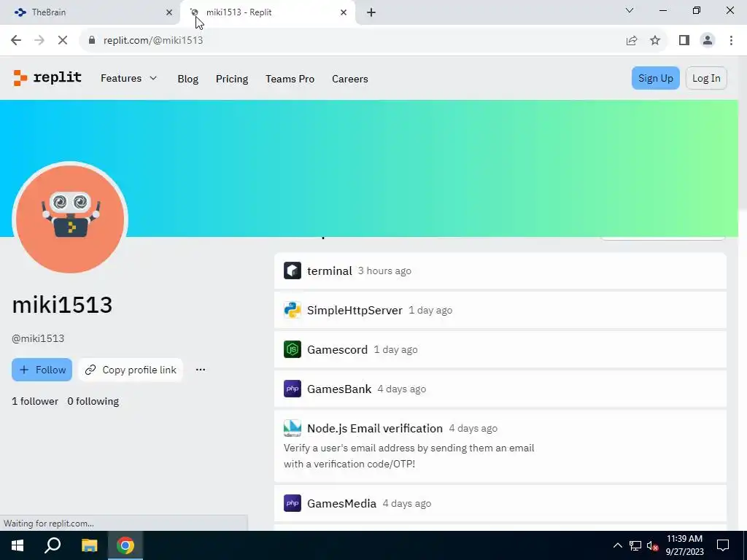This screenshot has width=747, height=560.
Task: Visit the Careers page
Action: [349, 79]
